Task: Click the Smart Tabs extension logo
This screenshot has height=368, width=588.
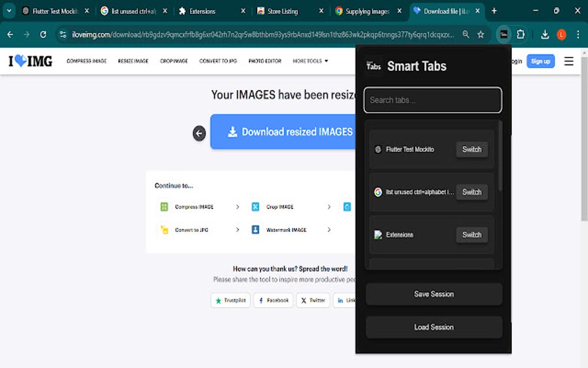Action: 374,66
